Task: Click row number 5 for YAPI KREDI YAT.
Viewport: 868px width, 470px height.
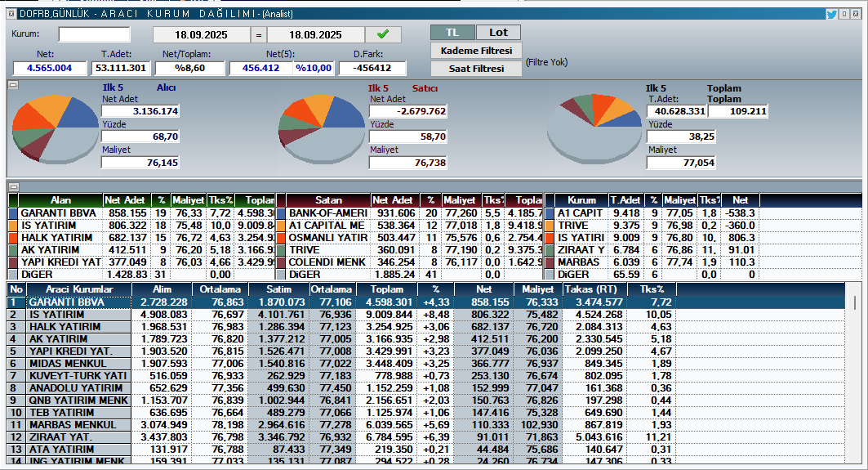Action: [x=16, y=351]
